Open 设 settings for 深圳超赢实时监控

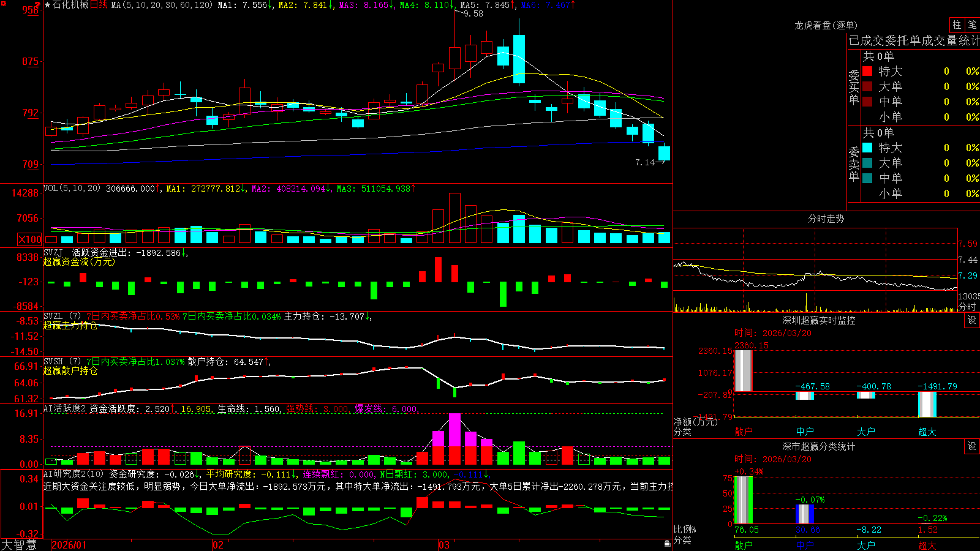coord(972,320)
